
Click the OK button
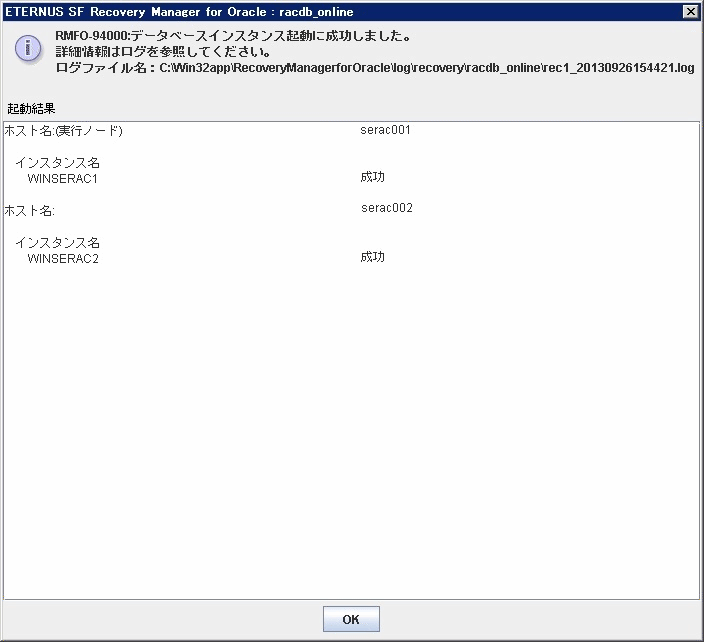point(351,619)
